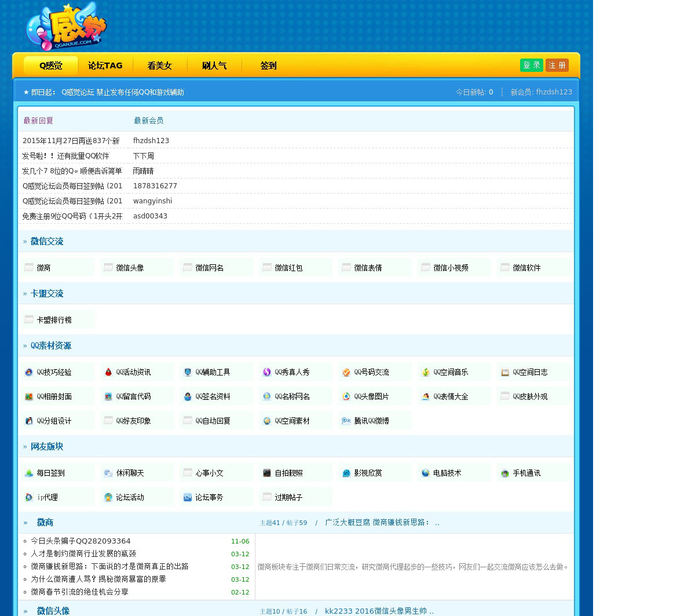Click the QQ活动资讯 red penguin icon

[x=108, y=372]
